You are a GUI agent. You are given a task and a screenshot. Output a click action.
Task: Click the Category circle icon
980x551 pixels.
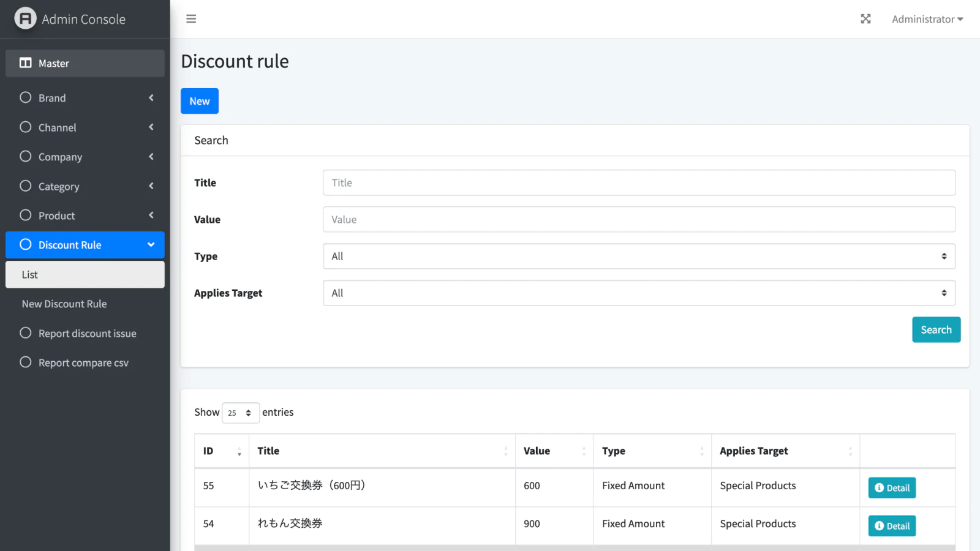tap(25, 186)
